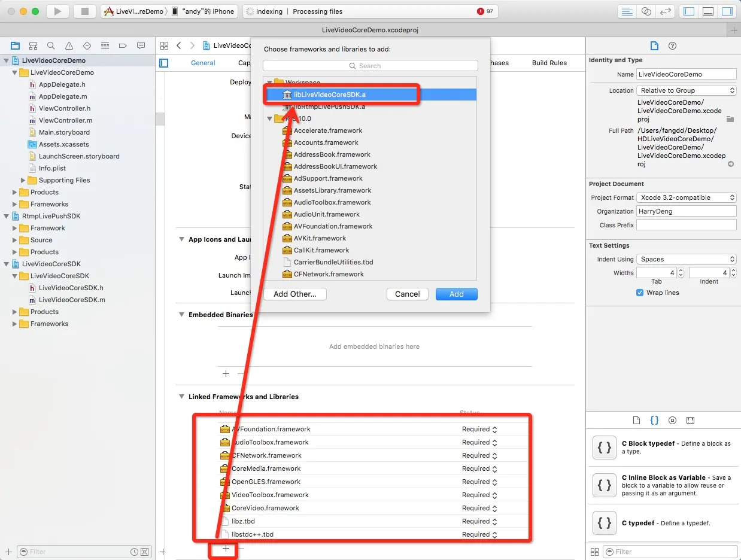Change AVFoundation.framework Required status
Screen dimensions: 741x560
point(479,429)
